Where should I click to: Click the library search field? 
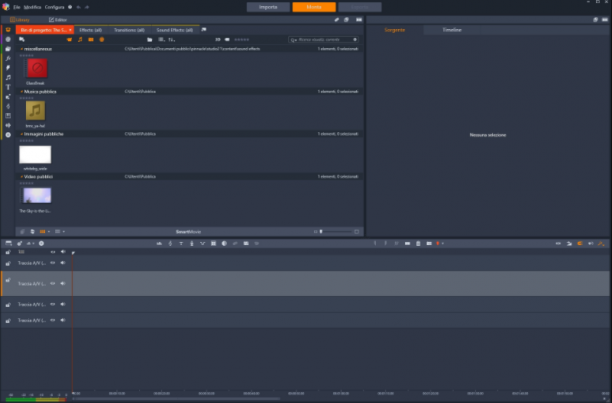(323, 39)
